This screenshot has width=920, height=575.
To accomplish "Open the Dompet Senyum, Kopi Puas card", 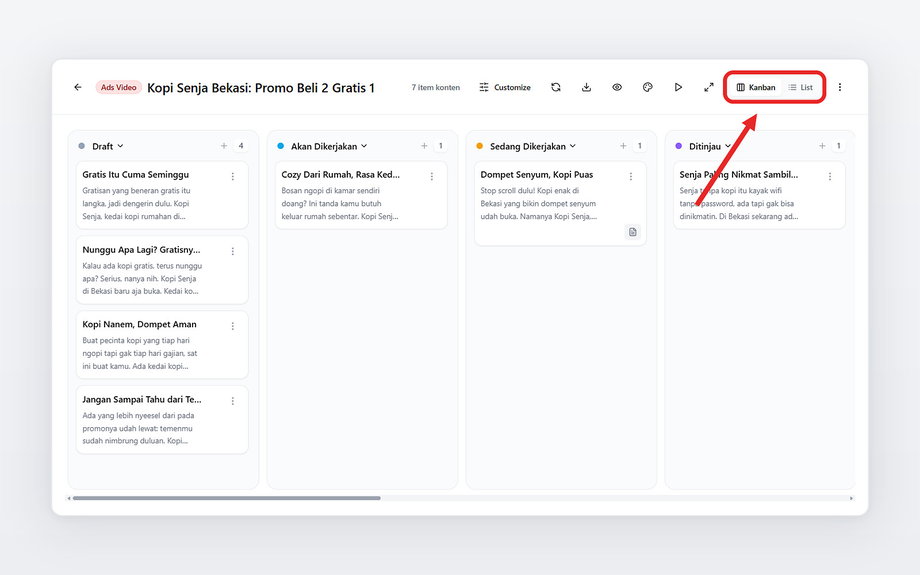I will 560,204.
